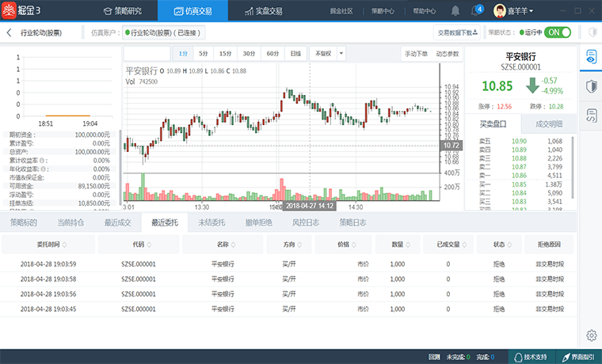Select the 日线 chart period

click(295, 54)
